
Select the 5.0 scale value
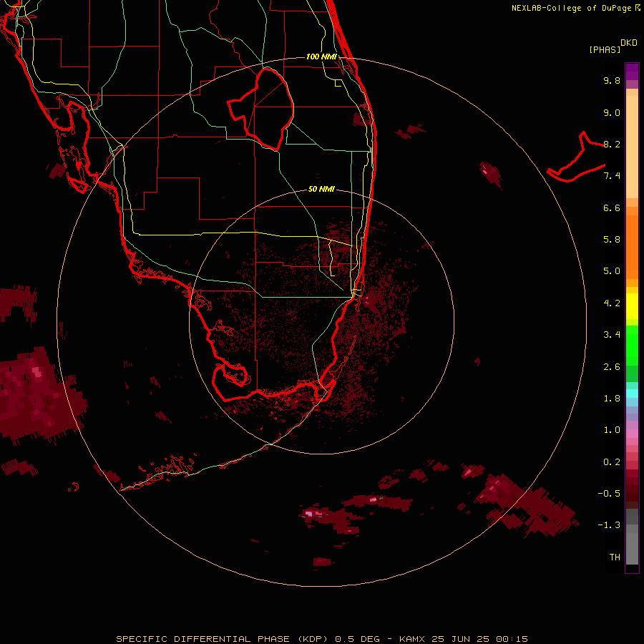(x=612, y=271)
